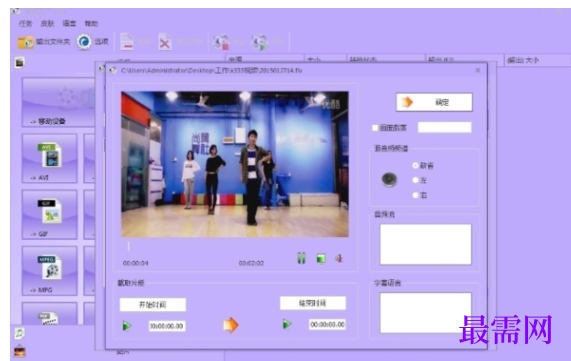Stop playback with the green square icon
The height and width of the screenshot is (361, 571).
pyautogui.click(x=321, y=259)
